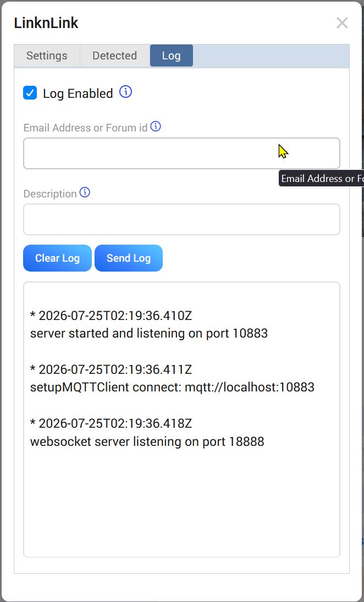The height and width of the screenshot is (602, 364).
Task: Select the Log tab
Action: (x=171, y=56)
